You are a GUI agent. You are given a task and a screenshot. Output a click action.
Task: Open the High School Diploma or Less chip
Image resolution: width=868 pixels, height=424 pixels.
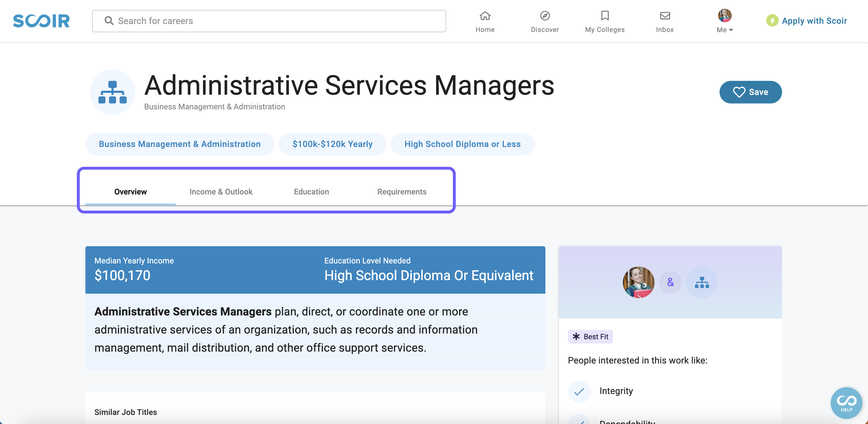(x=462, y=144)
